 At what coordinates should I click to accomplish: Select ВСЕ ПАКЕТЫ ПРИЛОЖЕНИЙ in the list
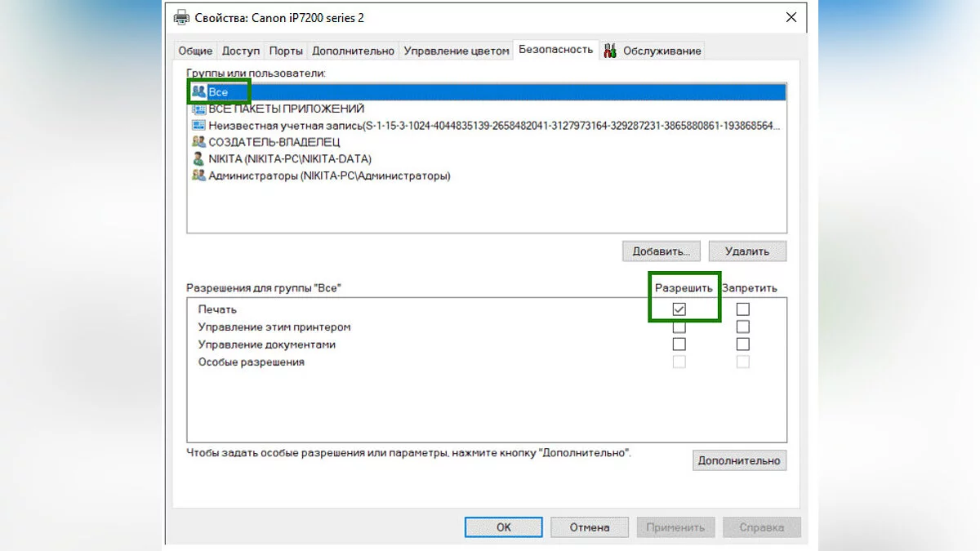tap(487, 109)
